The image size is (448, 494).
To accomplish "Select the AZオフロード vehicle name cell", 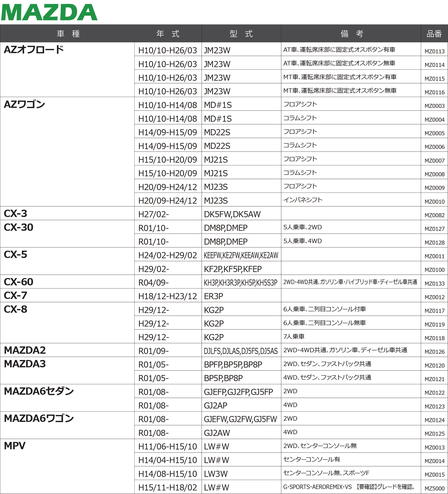I will coord(34,50).
